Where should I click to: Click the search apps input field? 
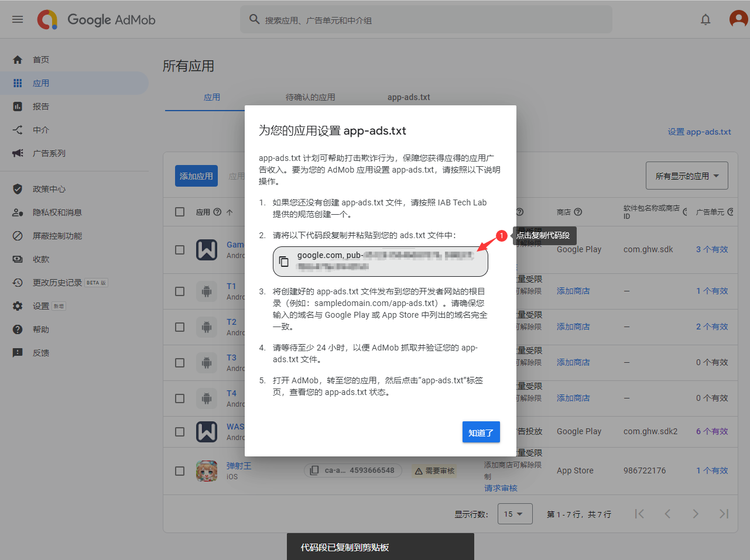click(426, 20)
